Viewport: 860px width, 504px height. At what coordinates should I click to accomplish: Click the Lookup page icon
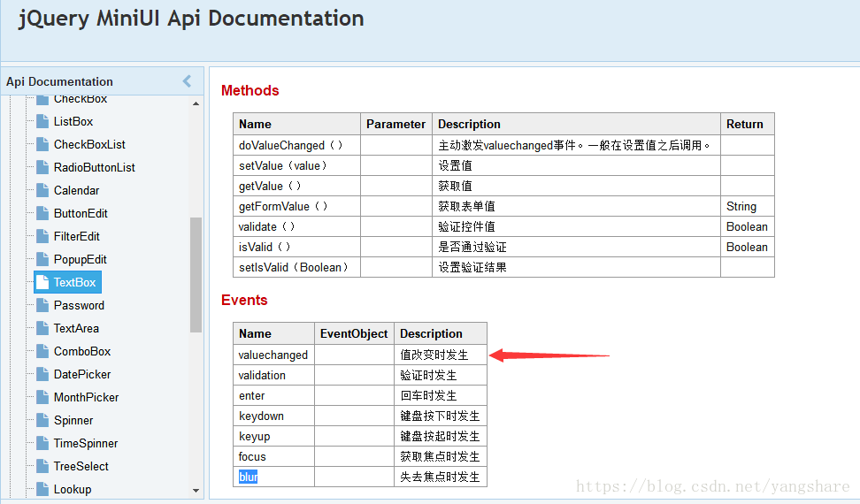[42, 489]
